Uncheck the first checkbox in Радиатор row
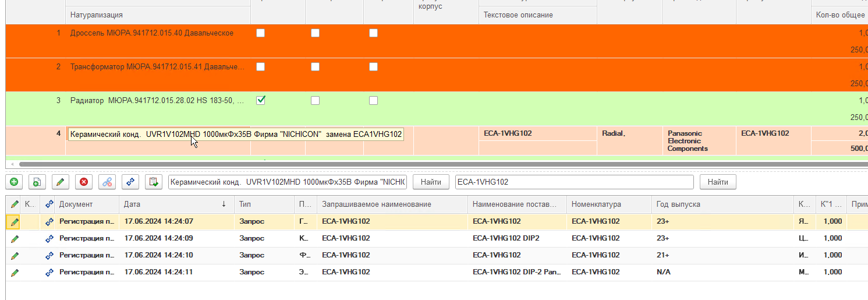 [261, 100]
